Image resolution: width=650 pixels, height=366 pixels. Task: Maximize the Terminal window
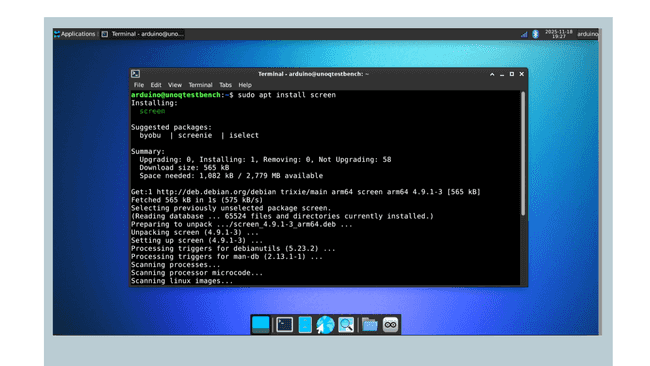pos(512,74)
